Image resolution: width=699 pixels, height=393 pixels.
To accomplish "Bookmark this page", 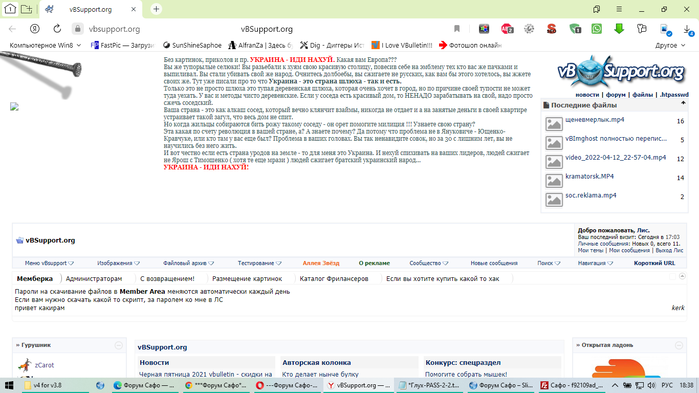I will [456, 29].
